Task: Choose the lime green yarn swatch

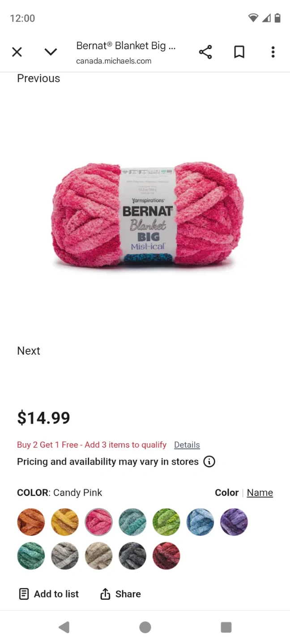Action: pyautogui.click(x=166, y=522)
